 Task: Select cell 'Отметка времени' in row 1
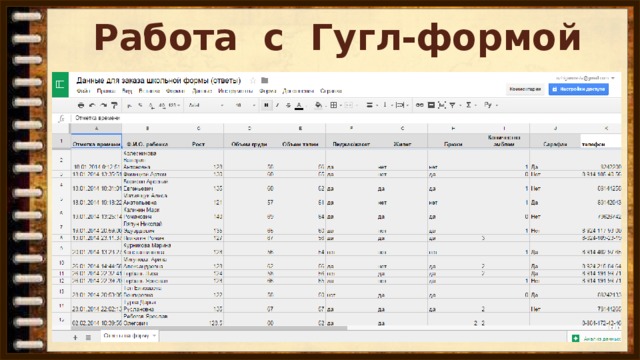coord(96,141)
